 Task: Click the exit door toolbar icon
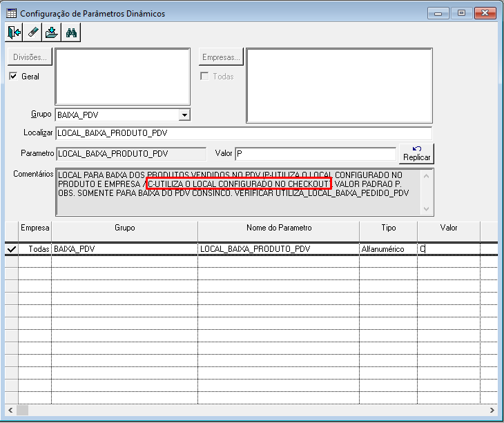coord(14,32)
